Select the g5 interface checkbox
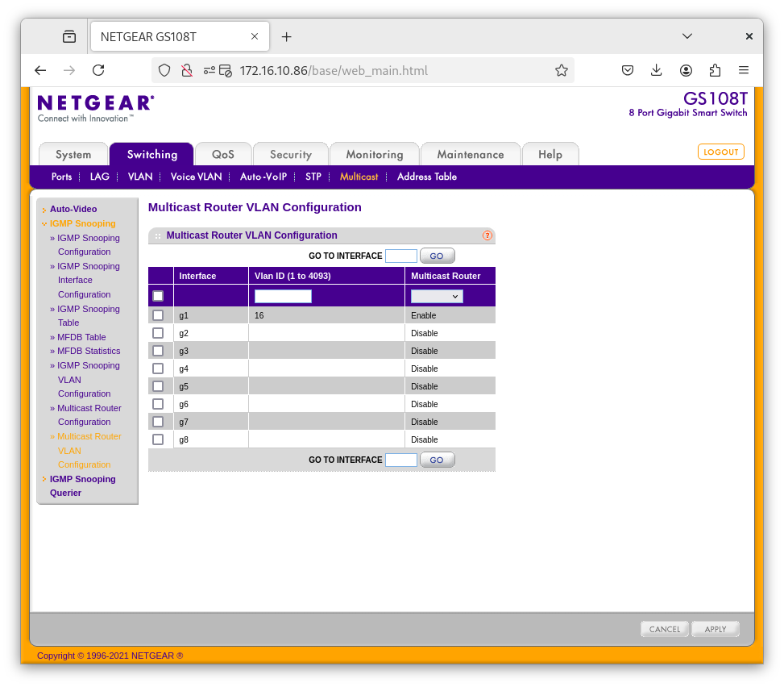Image resolution: width=784 pixels, height=687 pixels. (158, 386)
